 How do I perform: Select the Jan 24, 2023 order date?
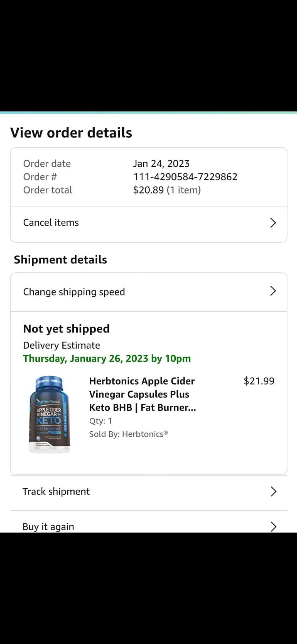pyautogui.click(x=161, y=163)
